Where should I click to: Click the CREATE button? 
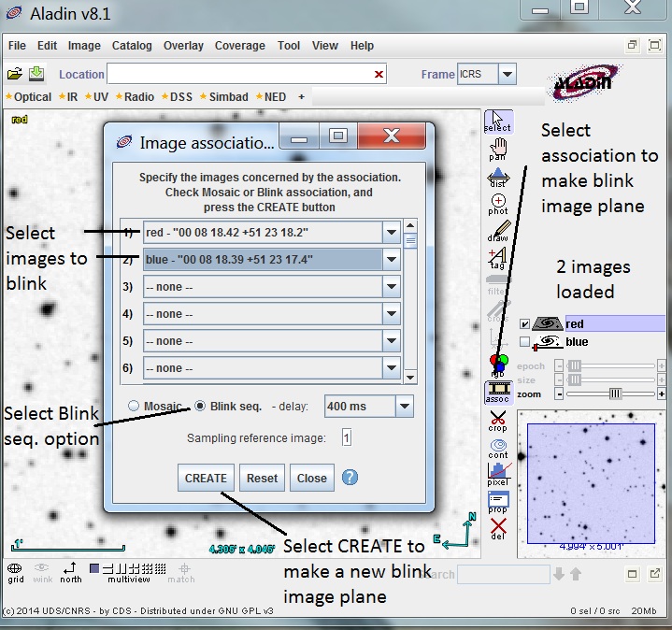206,478
